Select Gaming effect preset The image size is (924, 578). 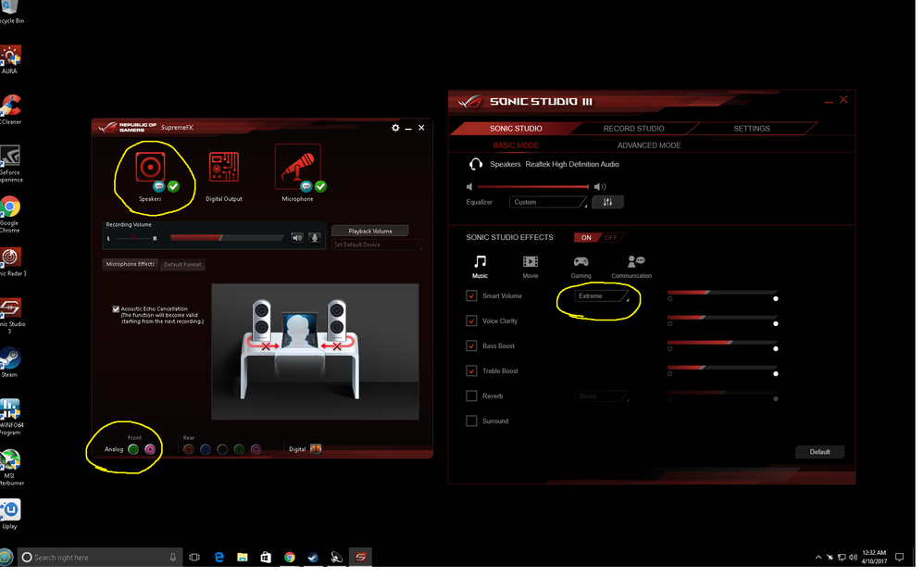[581, 267]
